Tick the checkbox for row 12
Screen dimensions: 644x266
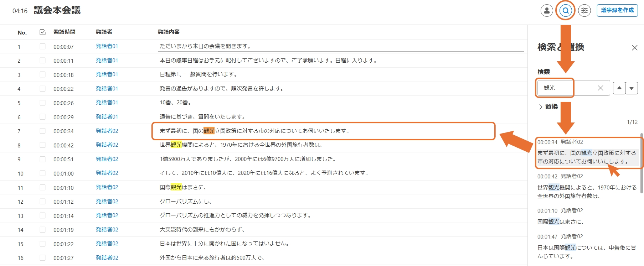[42, 202]
